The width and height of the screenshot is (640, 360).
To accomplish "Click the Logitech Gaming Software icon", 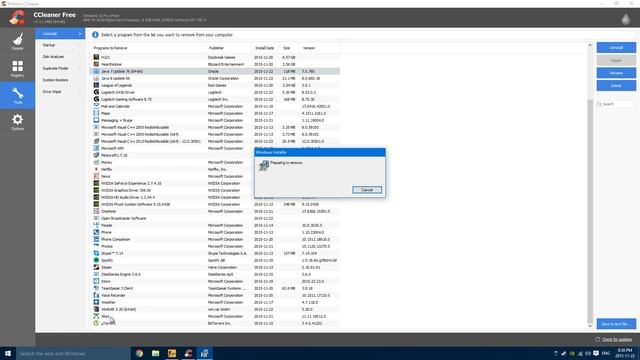I will tap(96, 99).
